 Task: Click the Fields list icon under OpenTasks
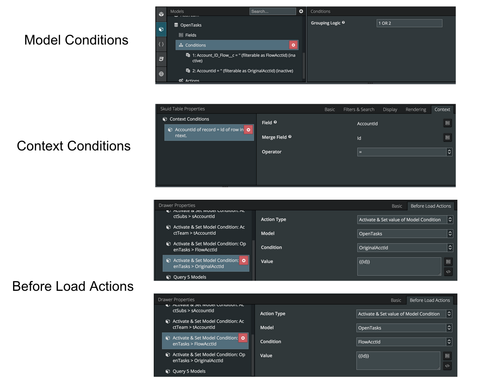[x=181, y=35]
